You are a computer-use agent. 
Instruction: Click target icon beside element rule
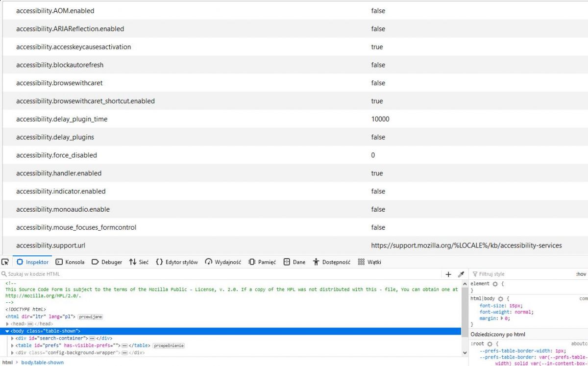click(495, 284)
